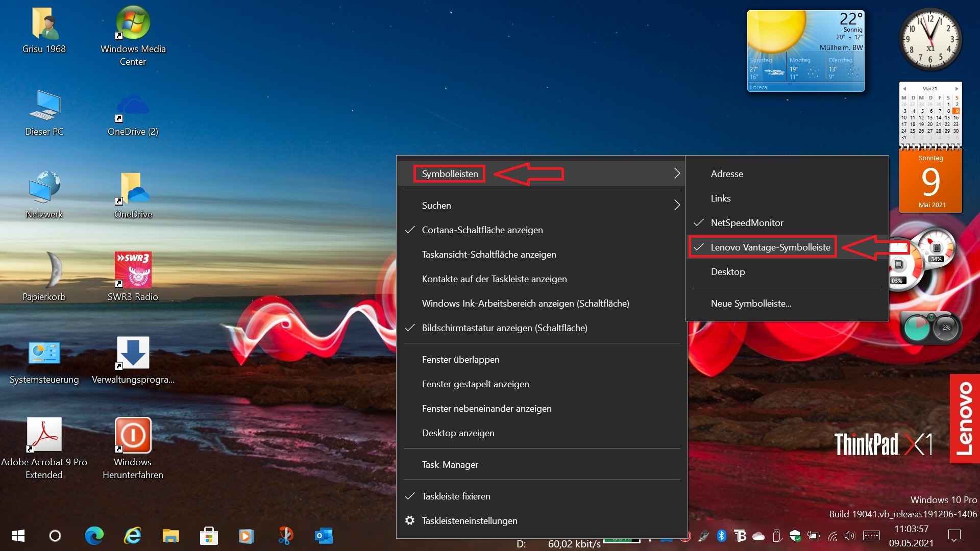Viewport: 980px width, 551px height.
Task: Click the Safely Remove Hardware USB tray icon
Action: point(777,535)
